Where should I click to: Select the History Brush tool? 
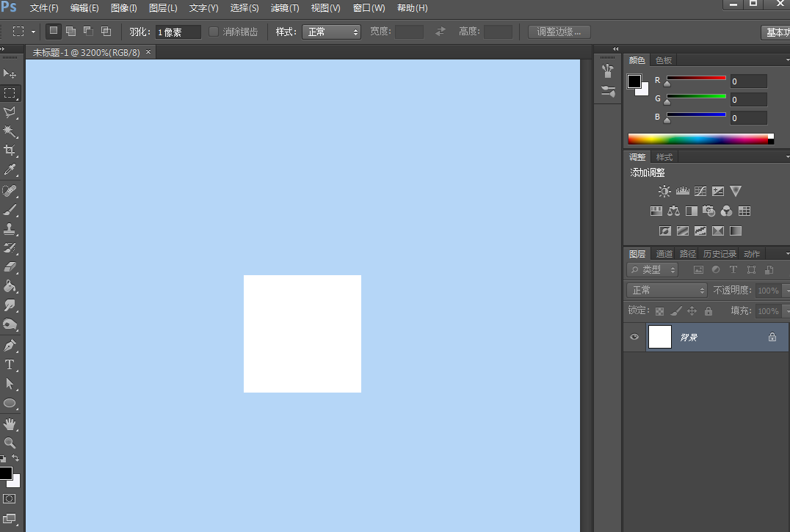point(10,247)
